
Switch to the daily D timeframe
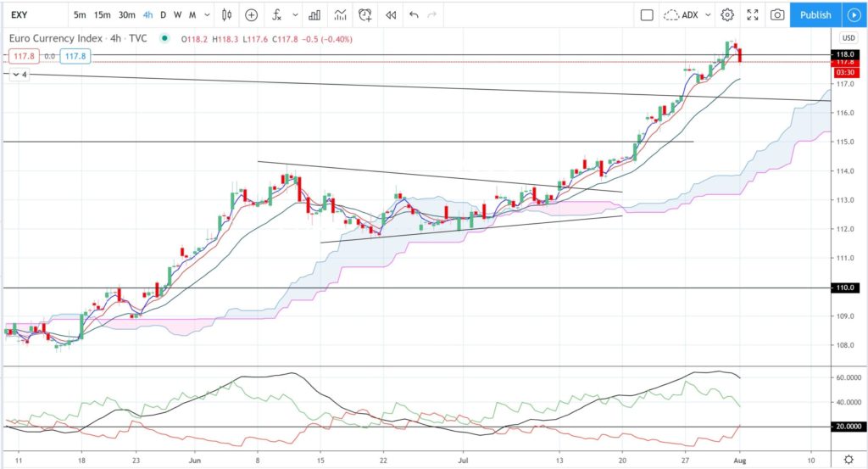[163, 15]
